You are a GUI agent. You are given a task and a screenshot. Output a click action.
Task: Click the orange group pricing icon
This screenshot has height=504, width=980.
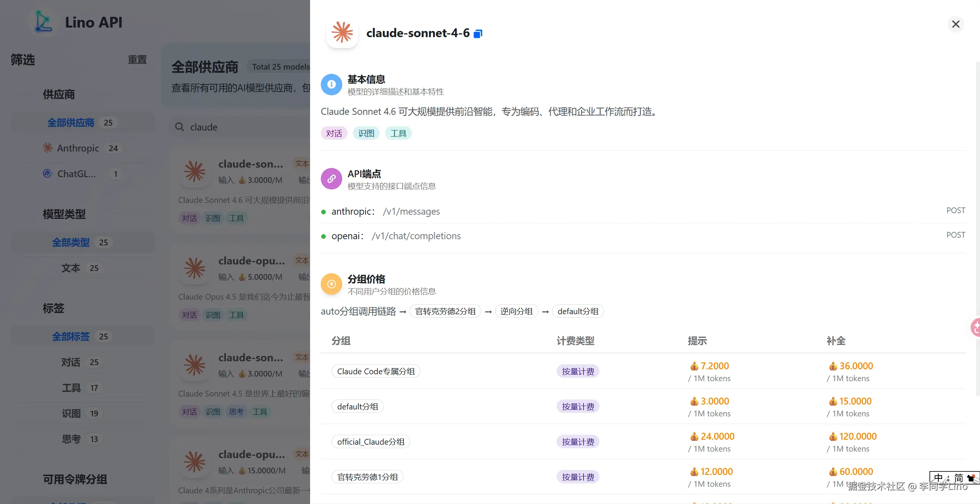click(331, 284)
